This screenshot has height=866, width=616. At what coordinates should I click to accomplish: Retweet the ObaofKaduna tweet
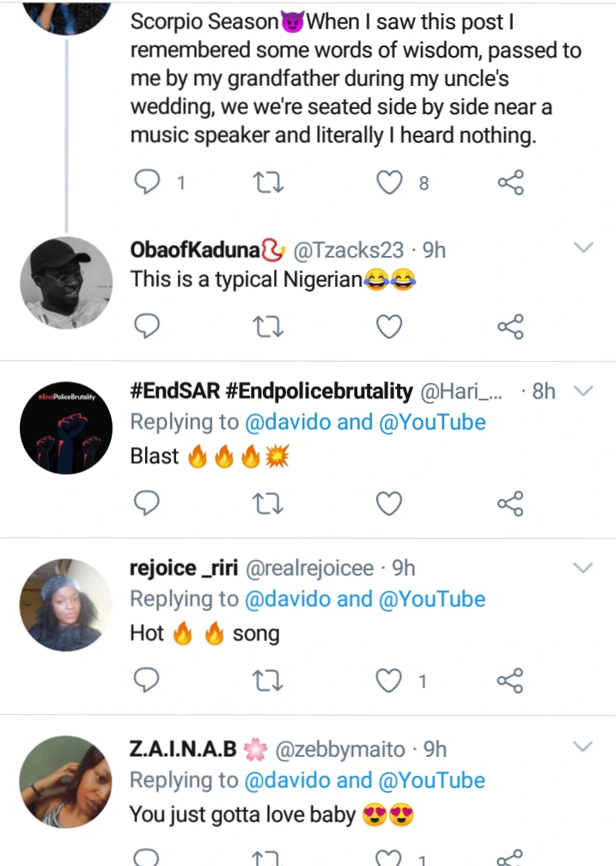click(269, 326)
